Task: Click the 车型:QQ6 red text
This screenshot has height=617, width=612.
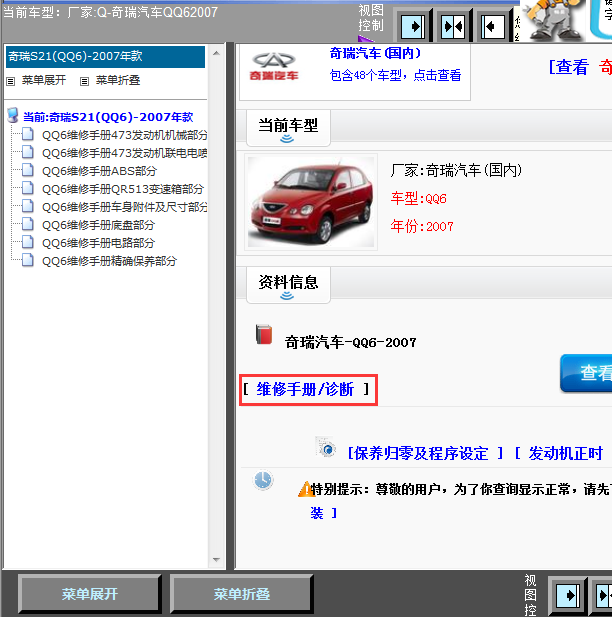Action: tap(418, 198)
